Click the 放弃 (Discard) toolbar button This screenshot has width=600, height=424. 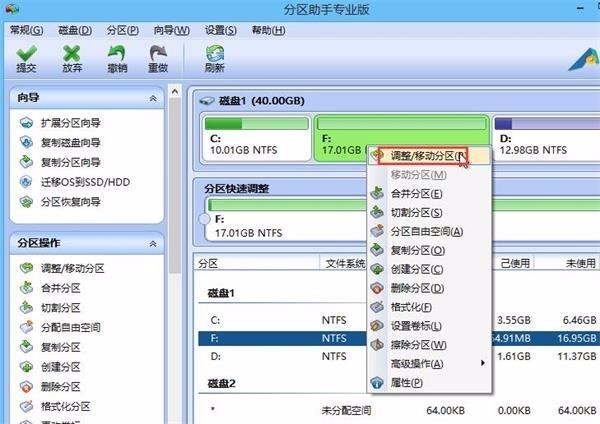coord(72,59)
